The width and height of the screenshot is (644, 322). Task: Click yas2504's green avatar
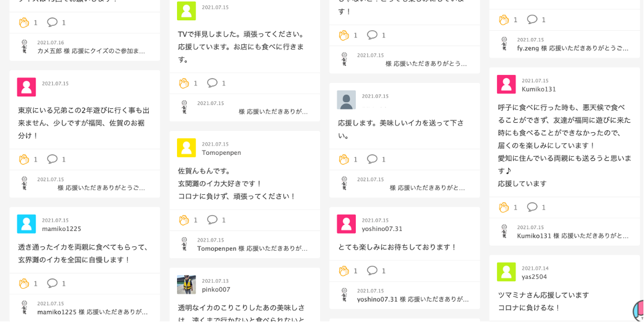click(x=506, y=272)
